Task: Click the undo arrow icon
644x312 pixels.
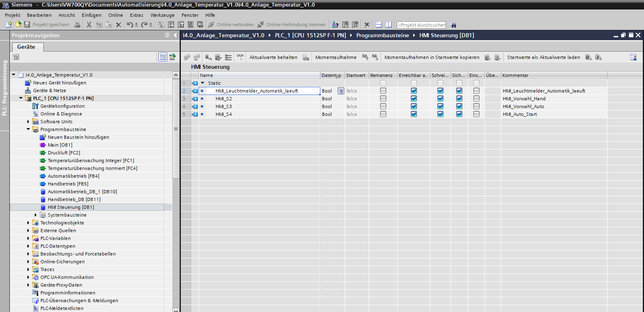Action: [x=130, y=25]
